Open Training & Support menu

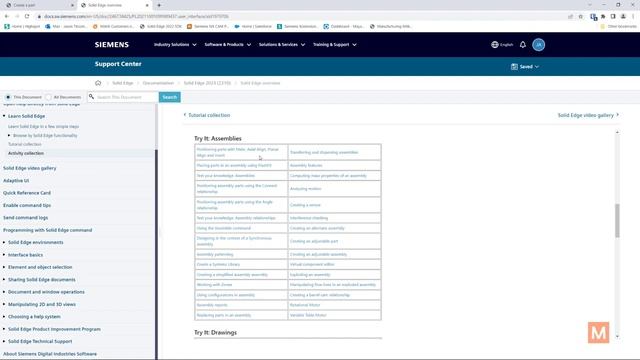335,44
